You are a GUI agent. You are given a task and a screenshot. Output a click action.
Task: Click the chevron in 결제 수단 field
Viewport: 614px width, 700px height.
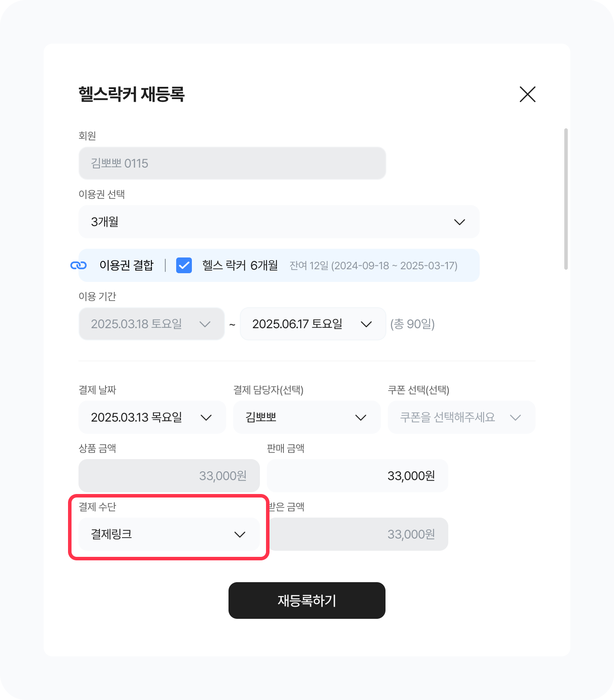pos(240,535)
